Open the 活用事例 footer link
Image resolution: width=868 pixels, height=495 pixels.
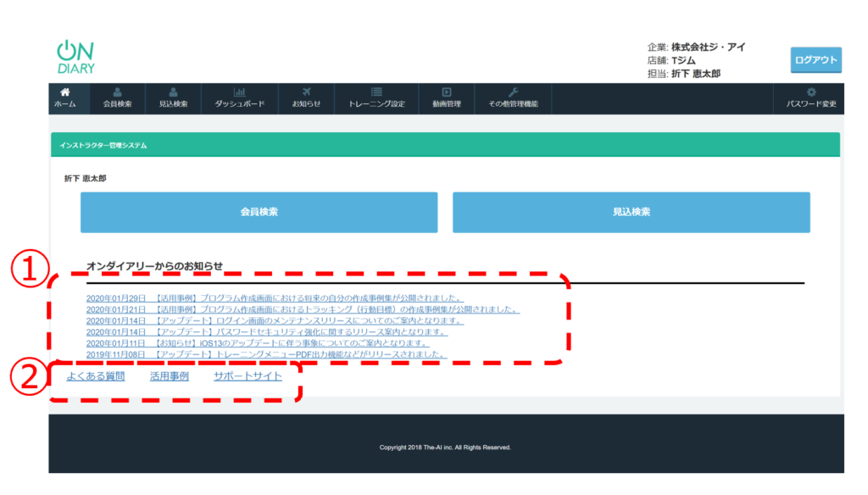(169, 376)
